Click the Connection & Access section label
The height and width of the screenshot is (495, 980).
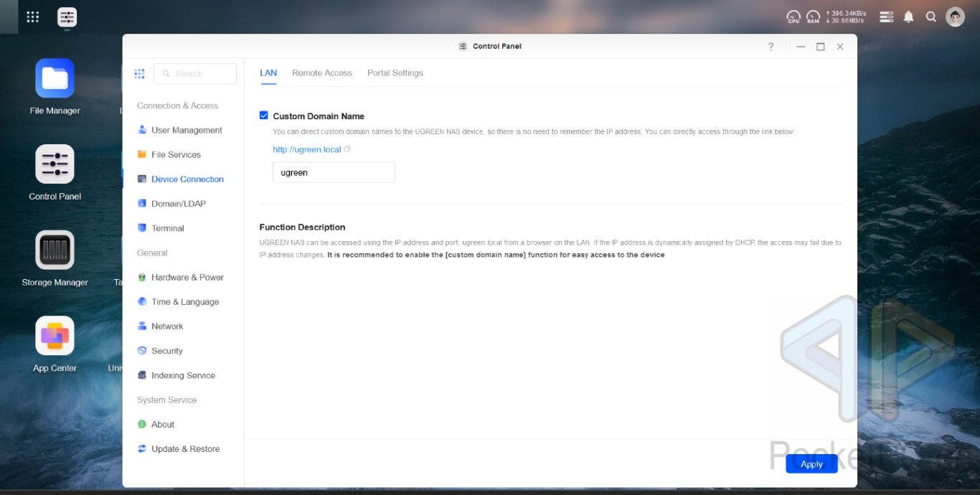(177, 105)
